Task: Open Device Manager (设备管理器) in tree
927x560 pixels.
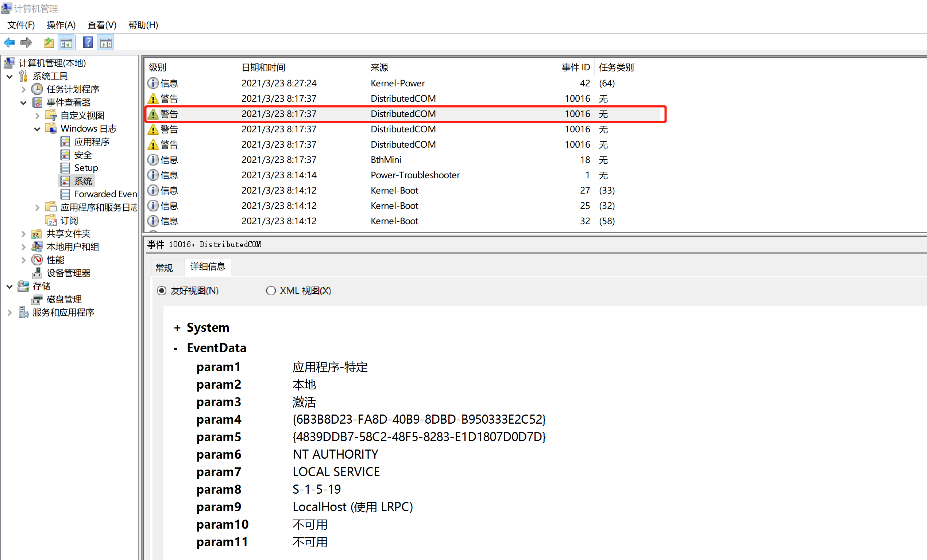Action: coord(68,273)
